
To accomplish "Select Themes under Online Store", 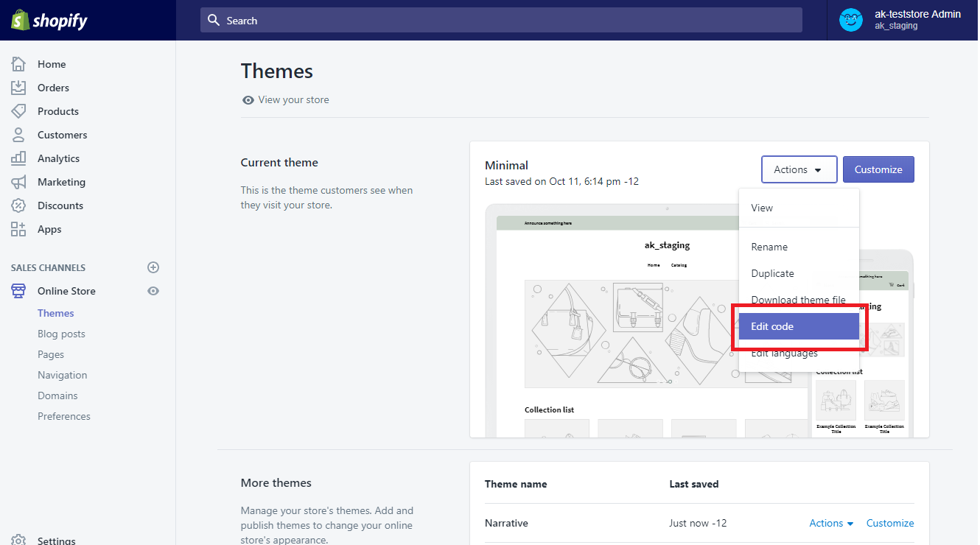I will pos(56,313).
